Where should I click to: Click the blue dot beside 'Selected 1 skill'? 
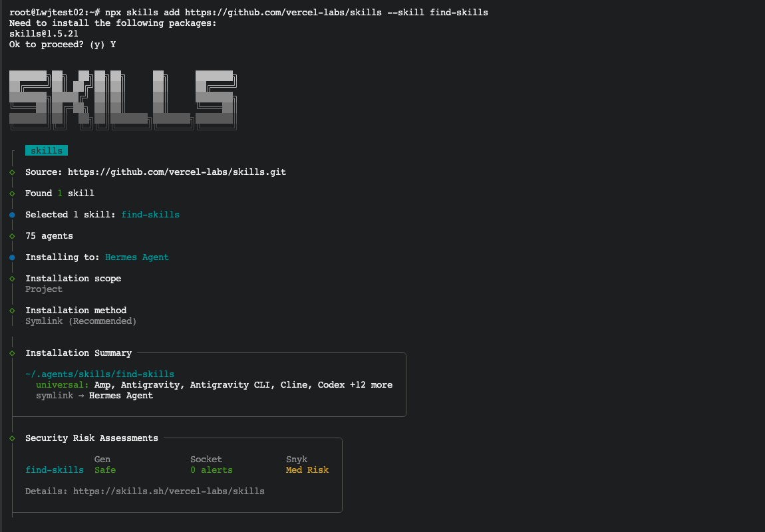12,215
